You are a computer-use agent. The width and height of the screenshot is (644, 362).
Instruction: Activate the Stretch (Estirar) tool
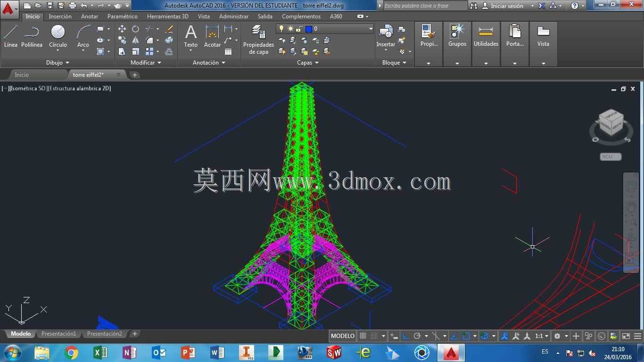point(122,51)
